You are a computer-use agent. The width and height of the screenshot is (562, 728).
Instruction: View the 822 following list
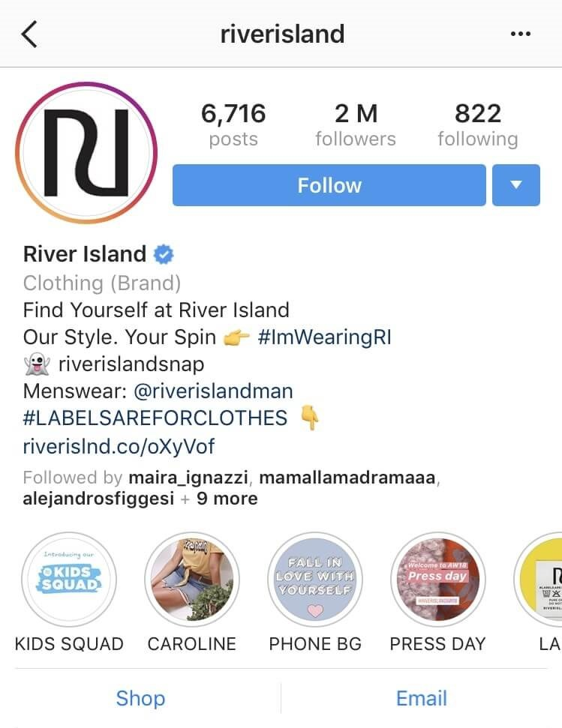click(478, 125)
